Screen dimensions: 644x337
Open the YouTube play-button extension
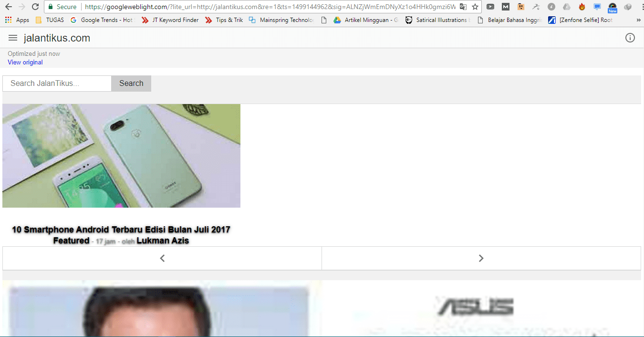(x=490, y=7)
